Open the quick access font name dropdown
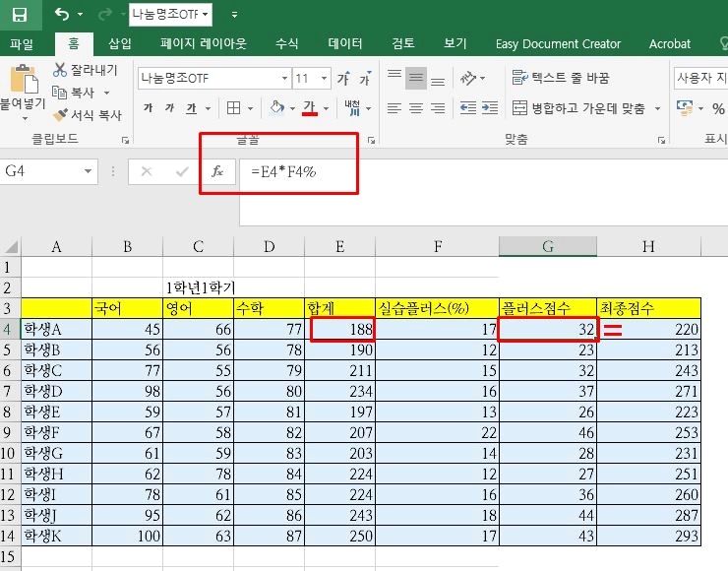 click(x=206, y=14)
